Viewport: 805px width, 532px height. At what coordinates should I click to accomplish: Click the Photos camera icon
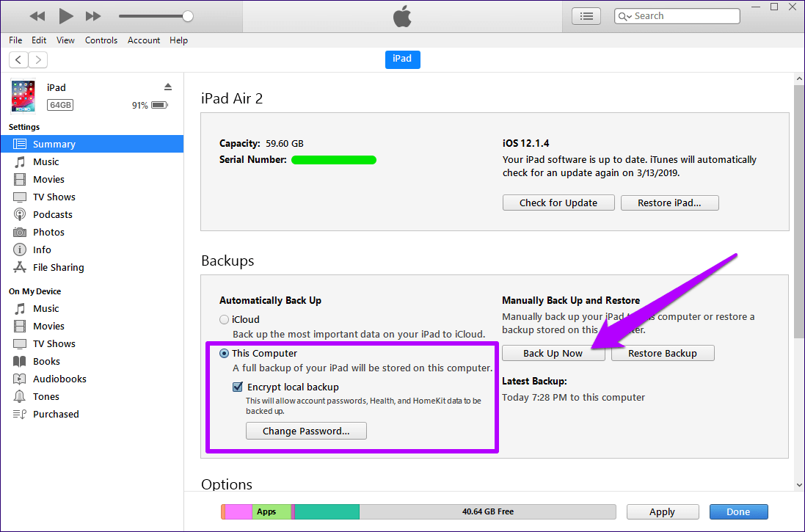click(x=20, y=232)
